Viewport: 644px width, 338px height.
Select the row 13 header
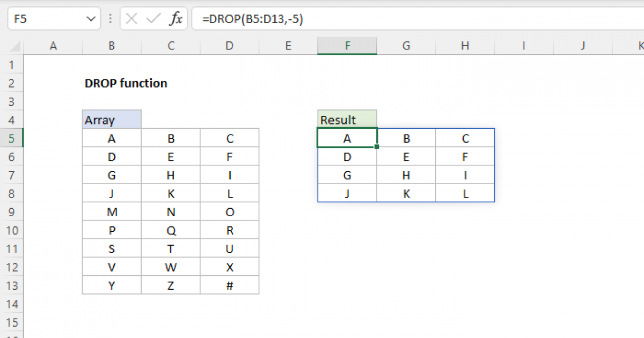(x=12, y=285)
